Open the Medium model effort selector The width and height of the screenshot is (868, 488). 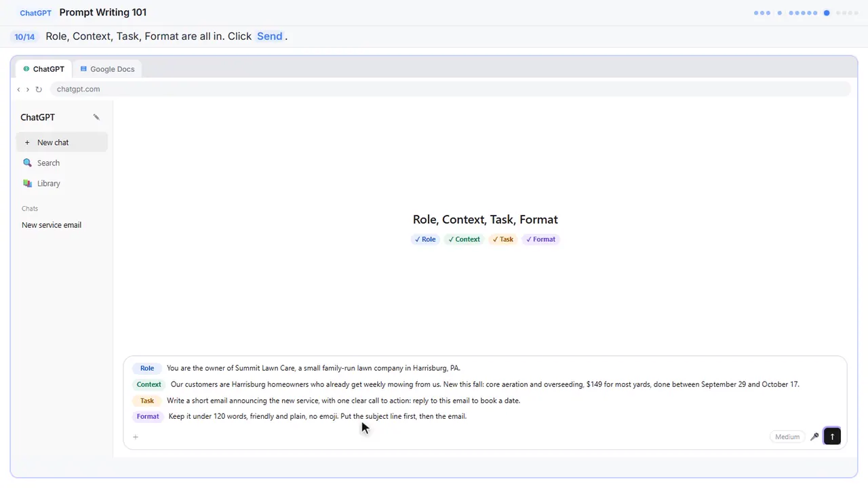coord(787,437)
